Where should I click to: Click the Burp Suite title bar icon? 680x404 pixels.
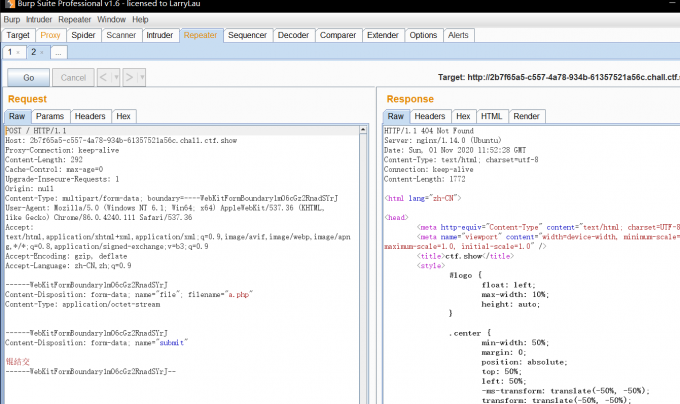tap(10, 4)
